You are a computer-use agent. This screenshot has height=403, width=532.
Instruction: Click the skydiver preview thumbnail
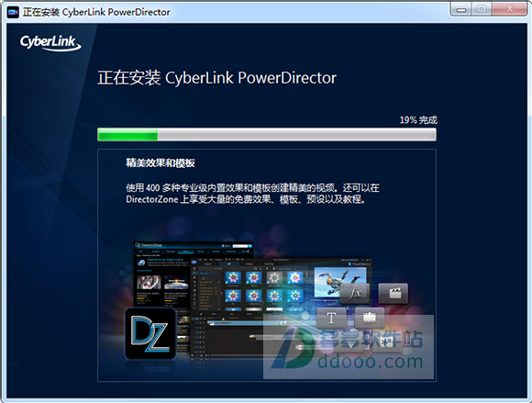[340, 283]
